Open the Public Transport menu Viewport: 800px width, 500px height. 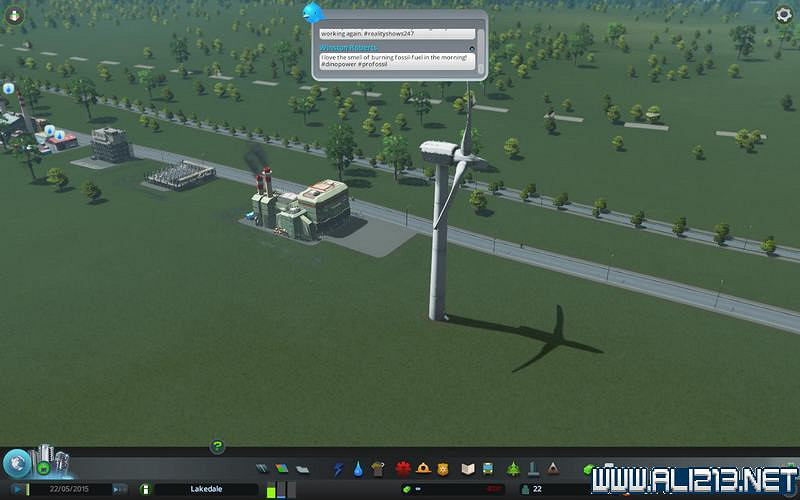pyautogui.click(x=486, y=468)
